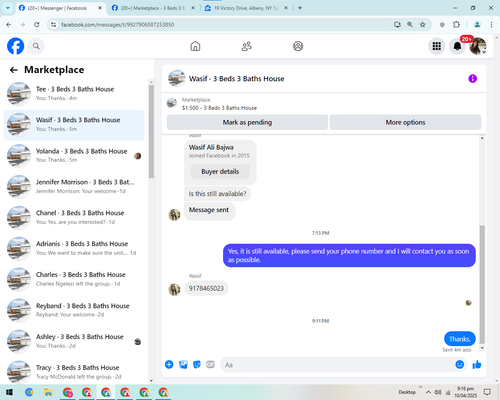Viewport: 500px width, 400px height.
Task: Go back from Marketplace with arrow
Action: [x=13, y=70]
